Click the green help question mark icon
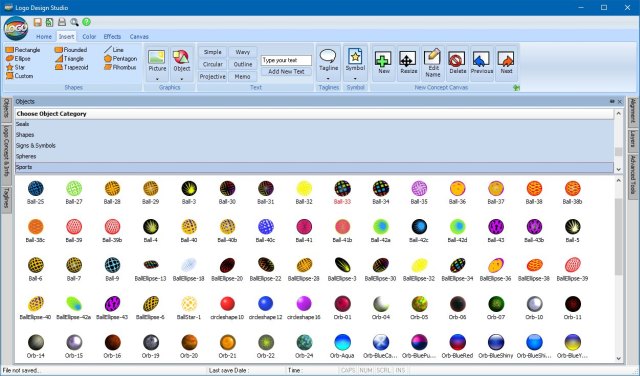This screenshot has width=640, height=376. click(86, 22)
